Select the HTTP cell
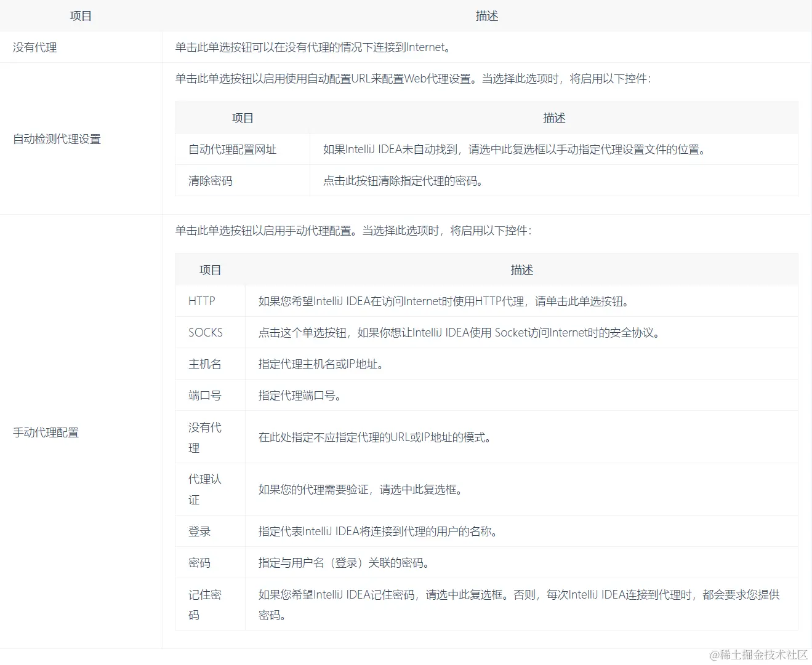The image size is (812, 665). 202,301
